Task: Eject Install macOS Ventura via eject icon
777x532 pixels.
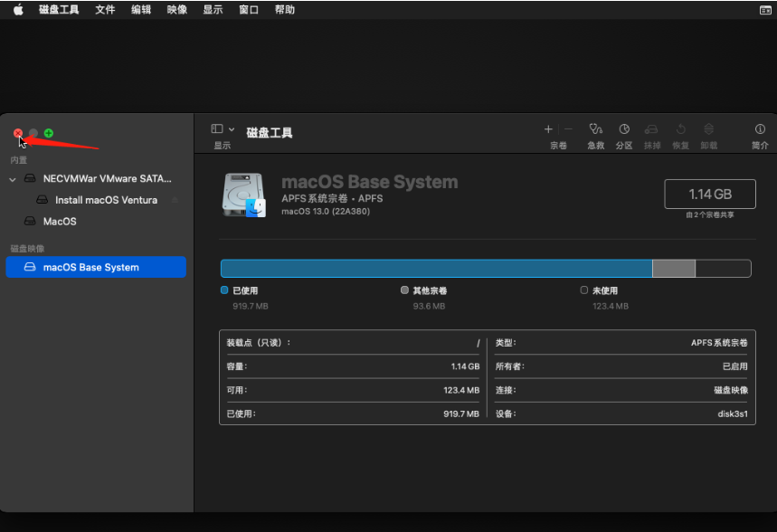Action: point(175,200)
